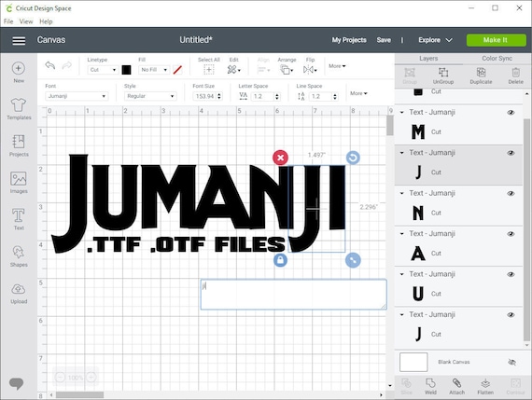Collapse the M text layer group

(x=402, y=112)
